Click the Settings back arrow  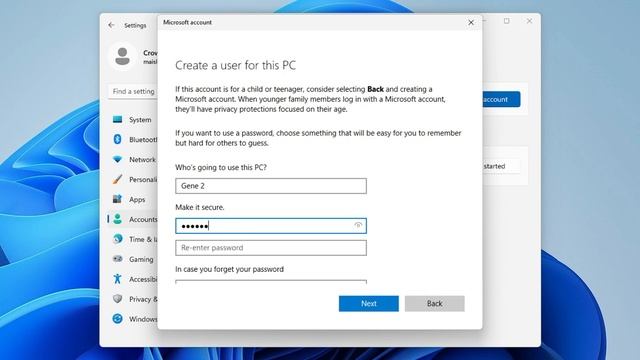coord(111,25)
